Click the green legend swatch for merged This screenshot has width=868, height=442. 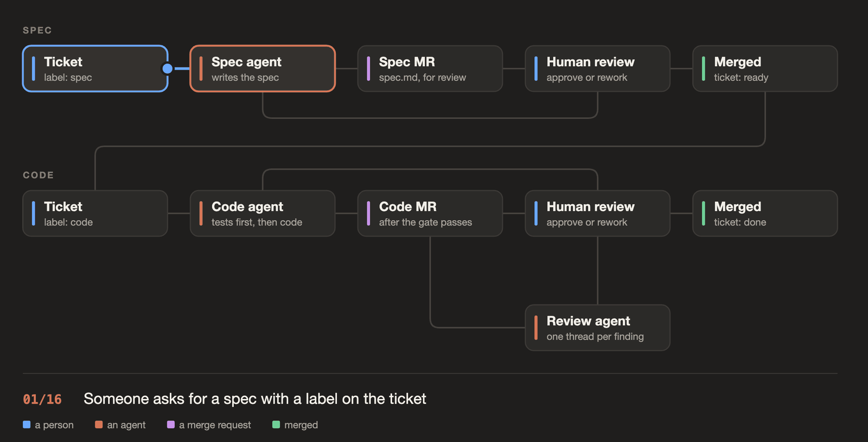[x=276, y=425]
